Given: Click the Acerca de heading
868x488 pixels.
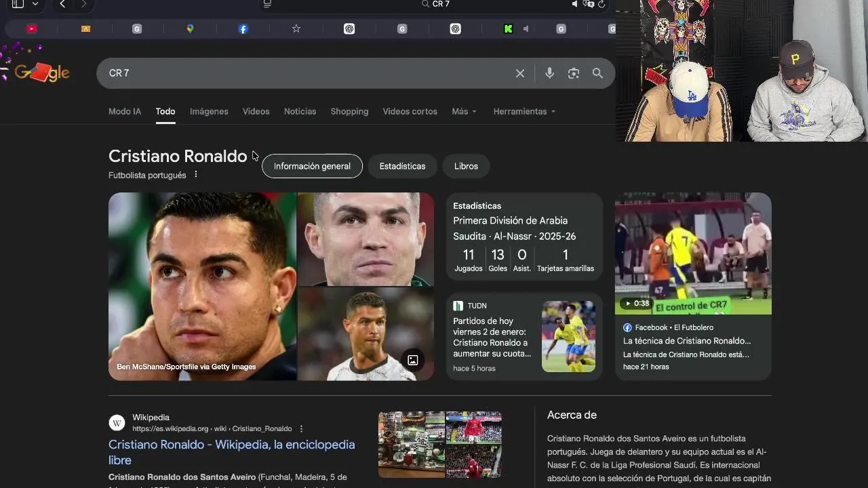Looking at the screenshot, I should [572, 415].
